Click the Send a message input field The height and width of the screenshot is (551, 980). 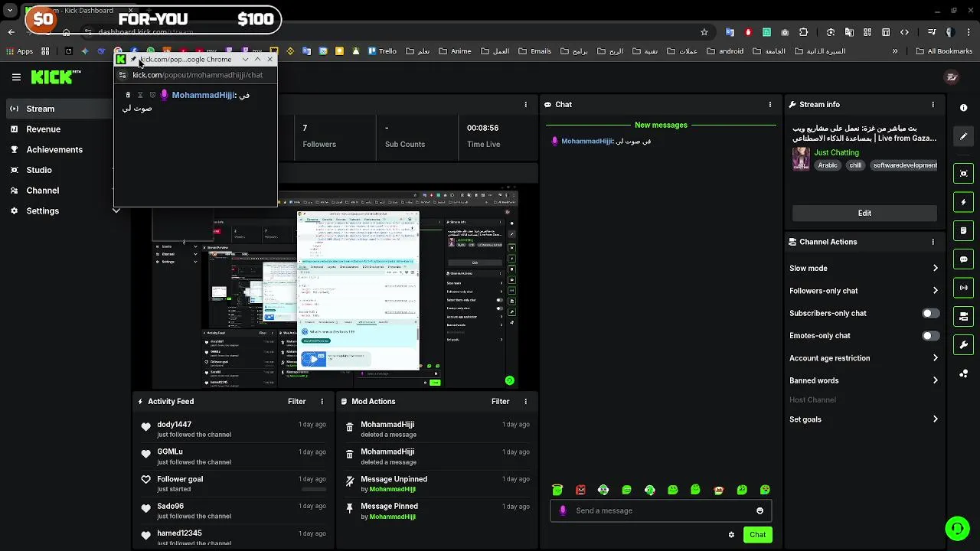661,510
